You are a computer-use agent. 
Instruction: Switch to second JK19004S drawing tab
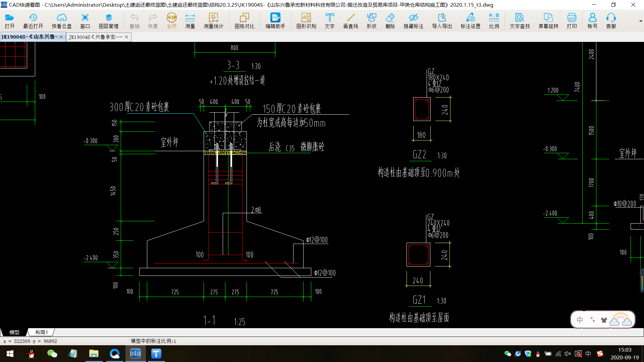pyautogui.click(x=95, y=37)
